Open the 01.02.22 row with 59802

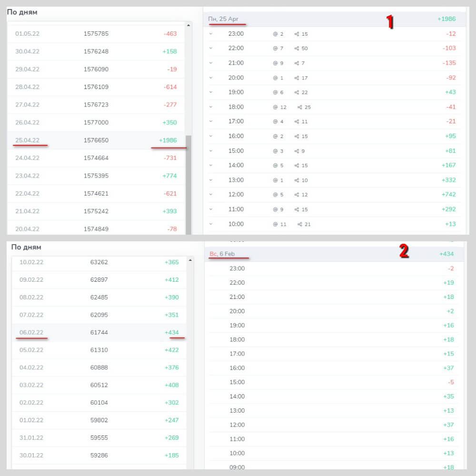95,420
